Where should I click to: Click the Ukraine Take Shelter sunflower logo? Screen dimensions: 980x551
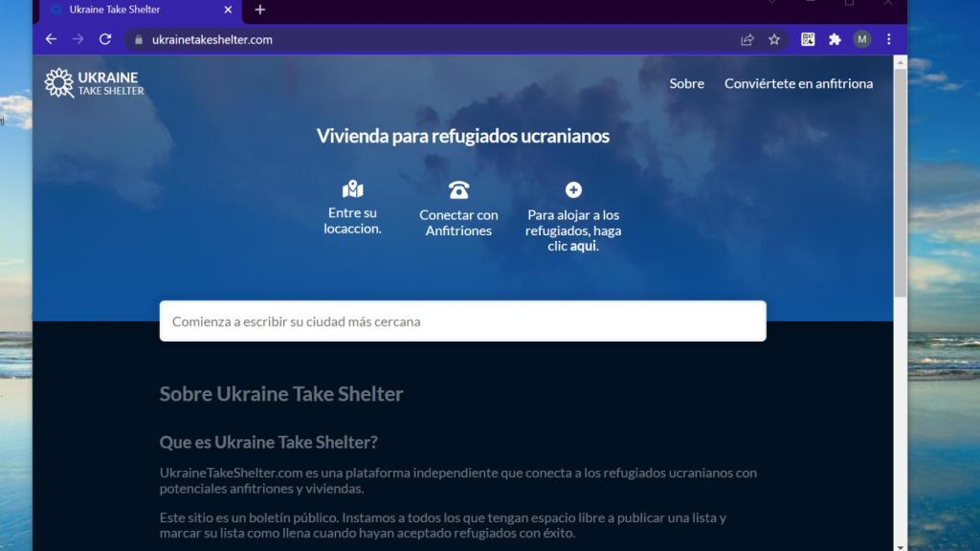(95, 83)
